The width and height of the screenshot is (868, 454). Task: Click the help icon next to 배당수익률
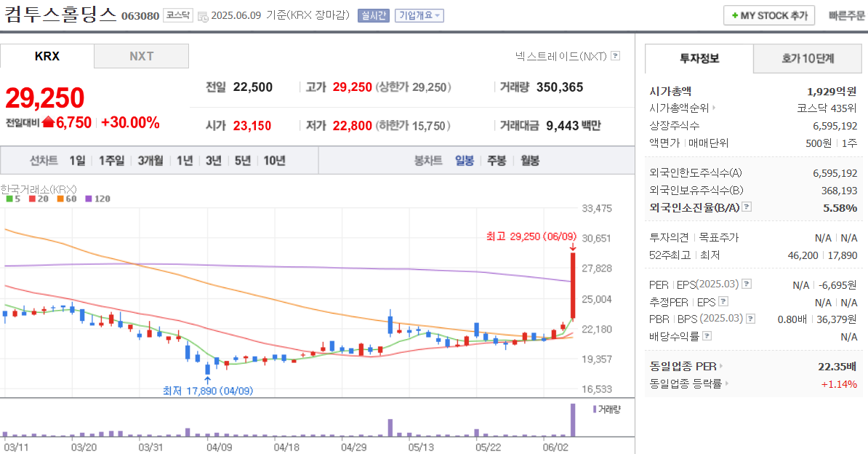pyautogui.click(x=707, y=336)
